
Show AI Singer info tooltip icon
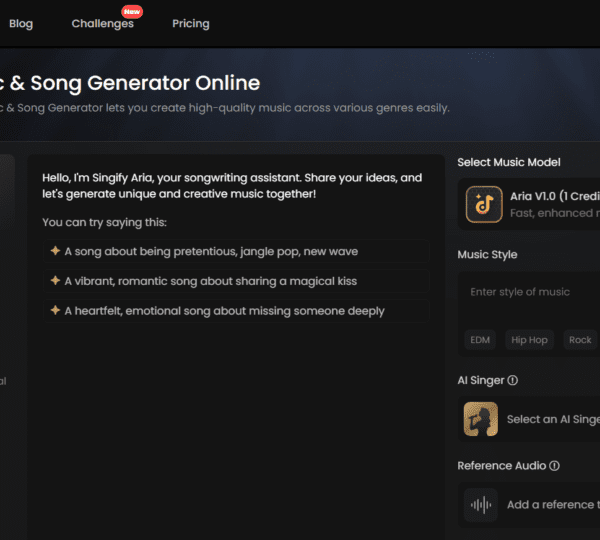[512, 380]
